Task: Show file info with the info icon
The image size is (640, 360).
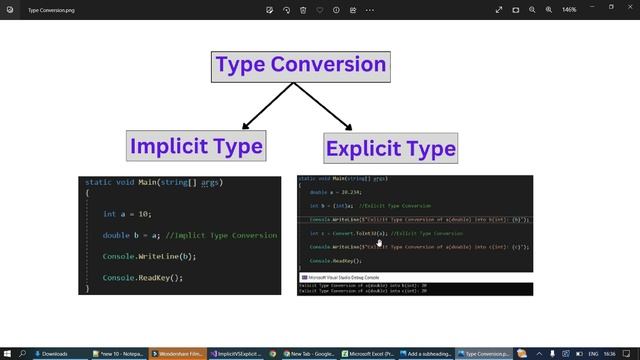Action: pos(336,10)
